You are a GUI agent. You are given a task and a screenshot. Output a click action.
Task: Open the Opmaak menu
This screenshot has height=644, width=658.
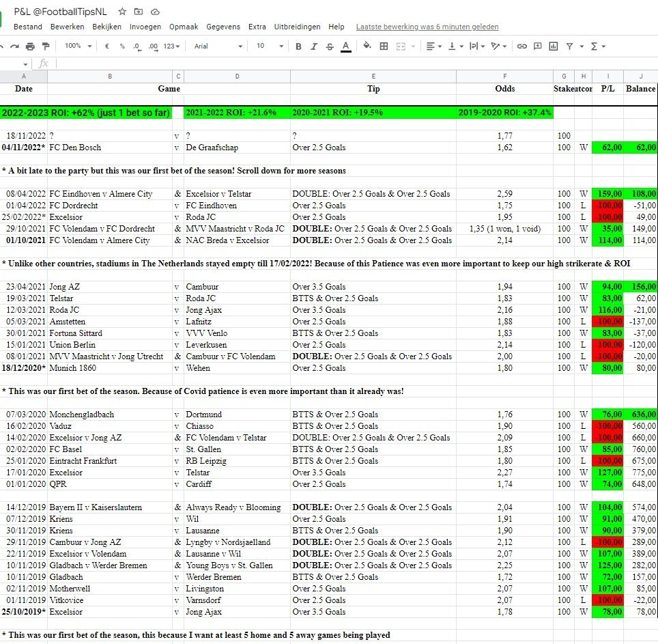tap(184, 27)
